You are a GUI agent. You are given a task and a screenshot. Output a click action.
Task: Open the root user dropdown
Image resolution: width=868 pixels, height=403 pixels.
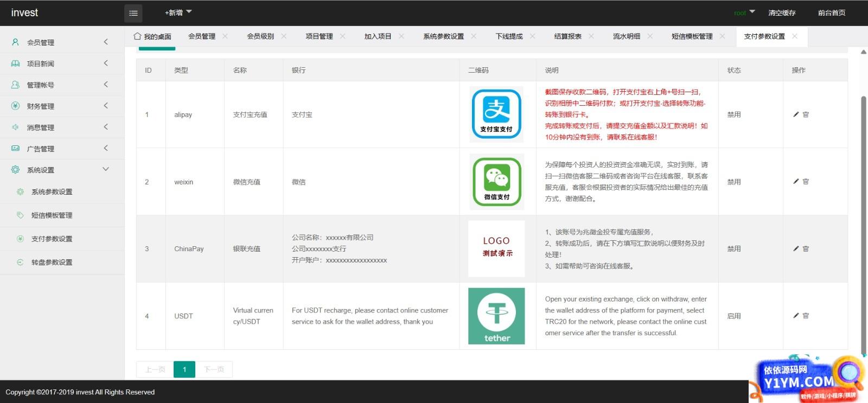pos(744,13)
